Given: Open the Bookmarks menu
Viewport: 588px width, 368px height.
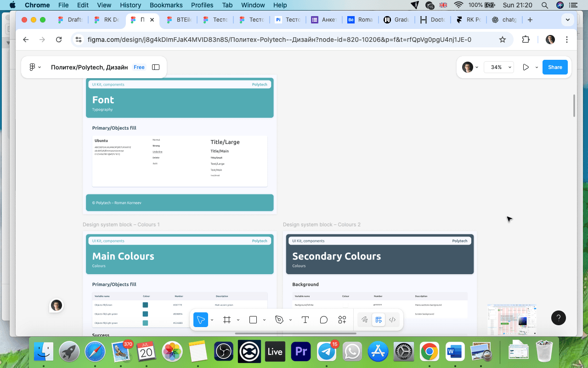Looking at the screenshot, I should click(x=166, y=5).
